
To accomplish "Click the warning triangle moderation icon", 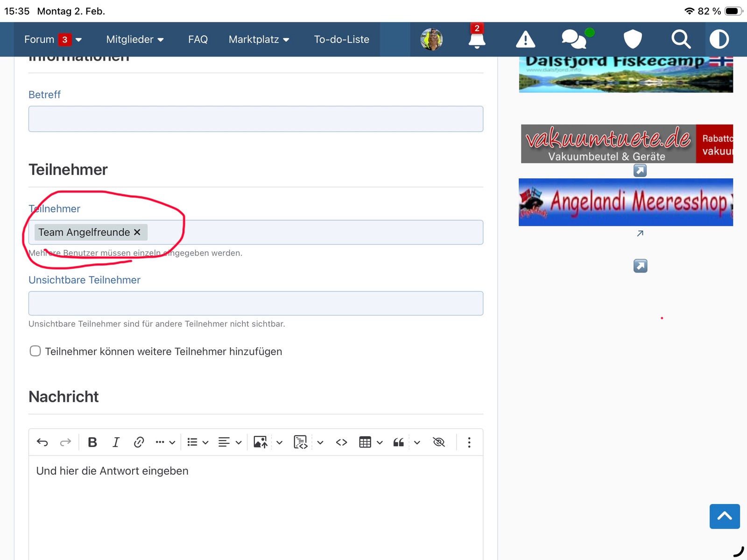I will pyautogui.click(x=525, y=39).
